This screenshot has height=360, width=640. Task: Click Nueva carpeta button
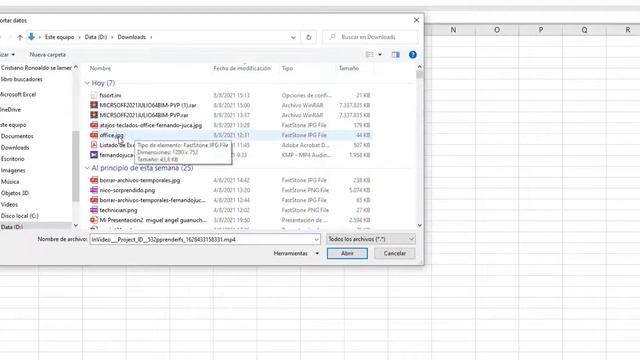pos(47,54)
